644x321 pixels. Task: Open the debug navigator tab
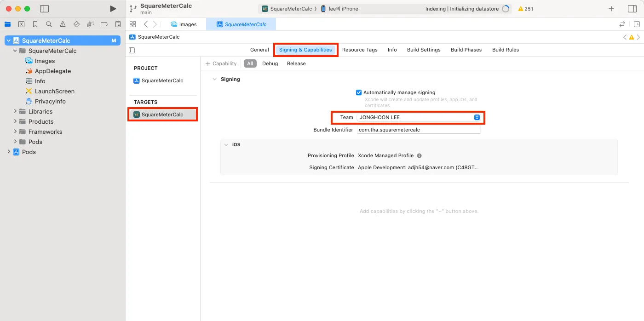click(90, 24)
